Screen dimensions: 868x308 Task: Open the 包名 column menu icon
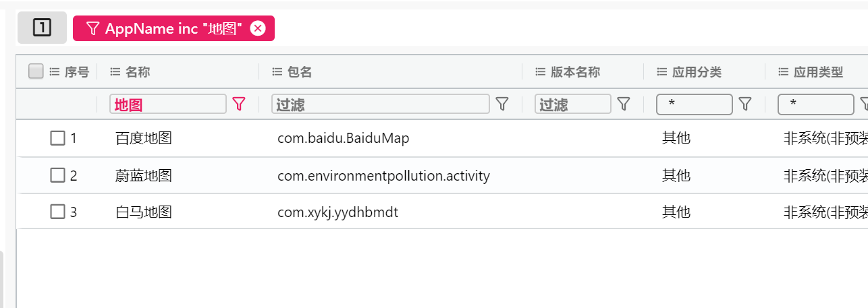point(277,71)
